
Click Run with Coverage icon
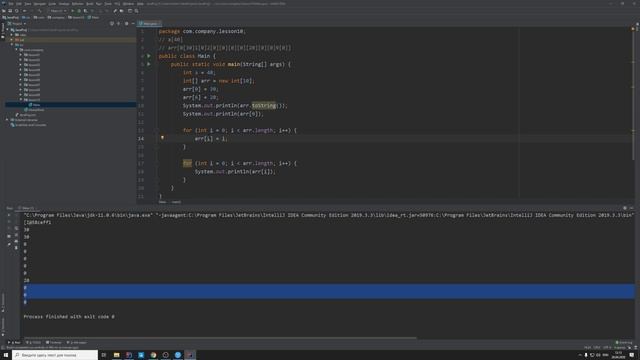click(85, 11)
